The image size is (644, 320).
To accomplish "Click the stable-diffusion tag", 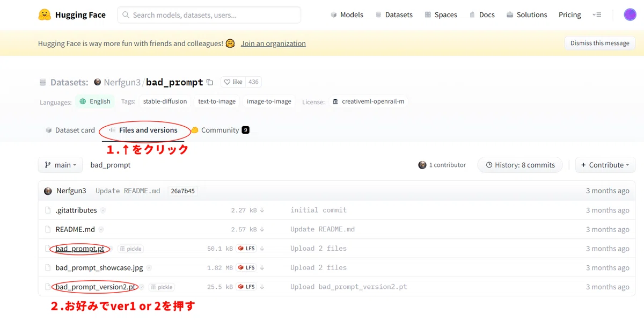I will (165, 101).
